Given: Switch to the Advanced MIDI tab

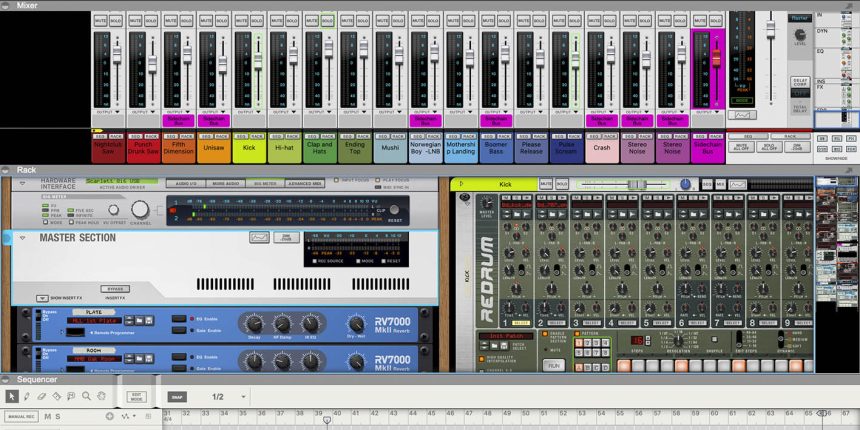Looking at the screenshot, I should click(305, 184).
